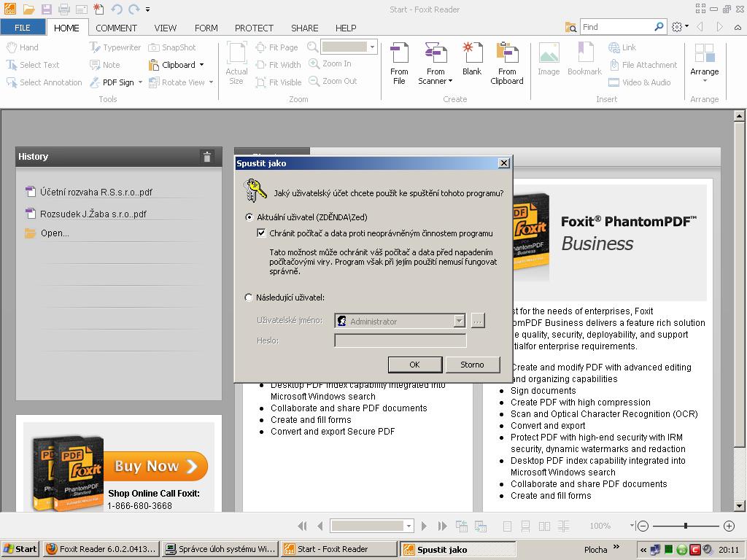
Task: Create PDF From File
Action: point(399,63)
